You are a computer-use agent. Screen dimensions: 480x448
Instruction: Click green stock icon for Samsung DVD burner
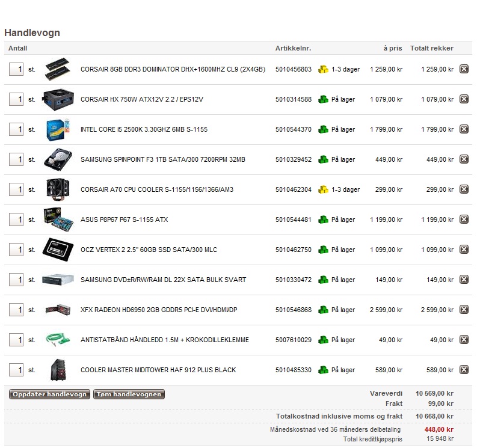pos(323,280)
